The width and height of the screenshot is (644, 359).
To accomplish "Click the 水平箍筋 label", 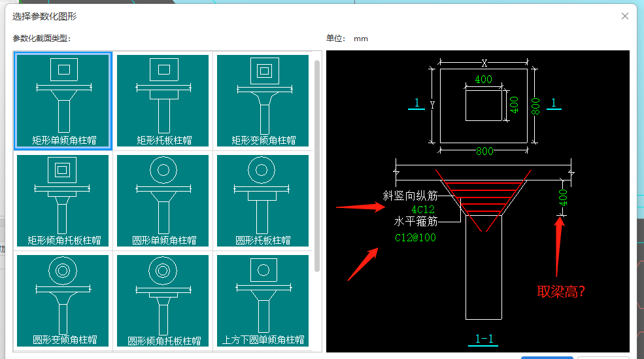I will 416,222.
